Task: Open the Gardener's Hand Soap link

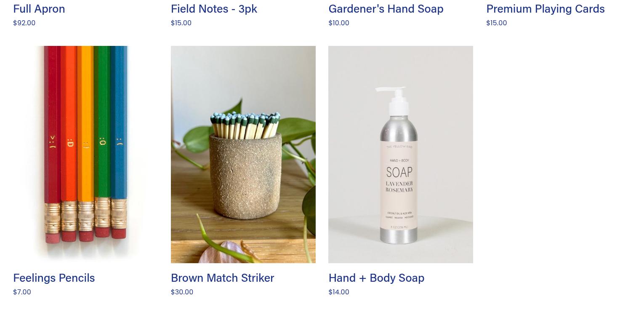Action: (x=386, y=8)
